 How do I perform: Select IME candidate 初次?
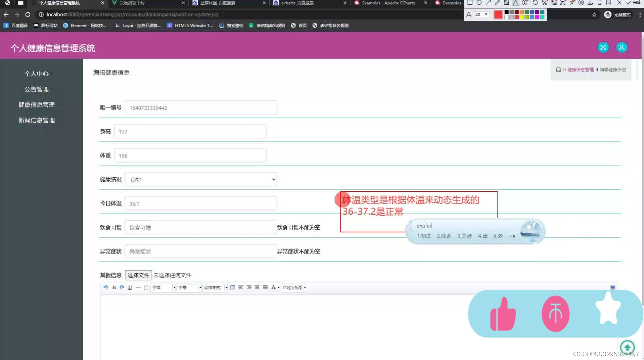click(424, 236)
